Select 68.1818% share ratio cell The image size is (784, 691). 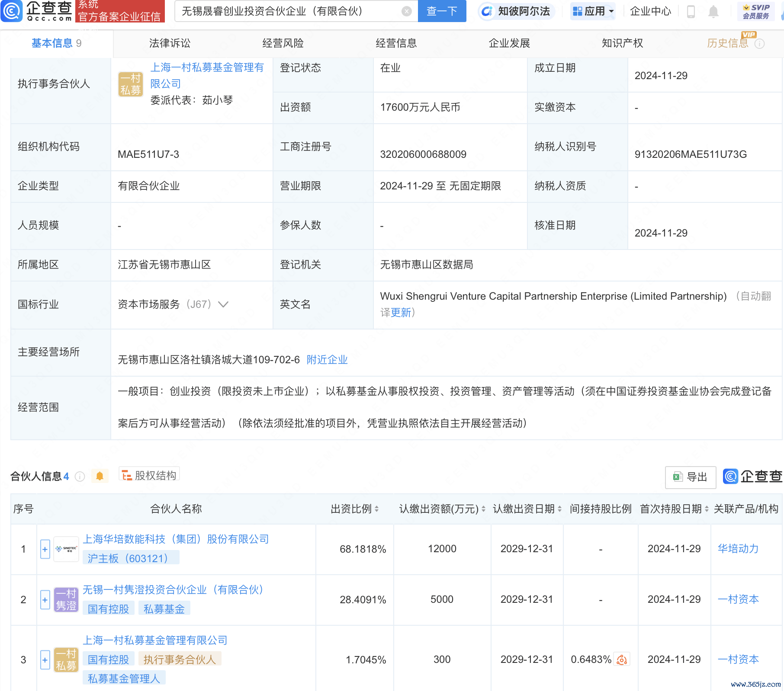[363, 549]
